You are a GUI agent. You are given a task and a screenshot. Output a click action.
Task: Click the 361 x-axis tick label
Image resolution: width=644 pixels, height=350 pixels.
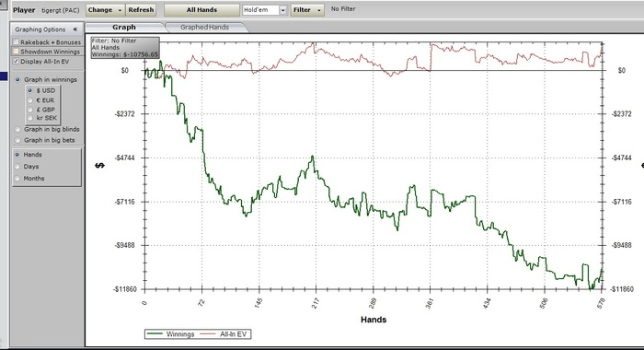pos(430,304)
